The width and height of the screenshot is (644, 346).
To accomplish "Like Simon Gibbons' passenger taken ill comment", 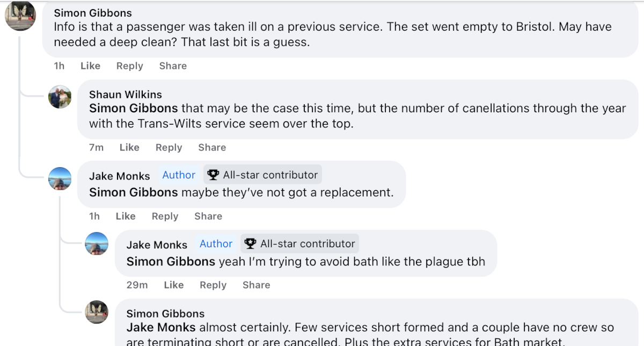I will pyautogui.click(x=90, y=66).
